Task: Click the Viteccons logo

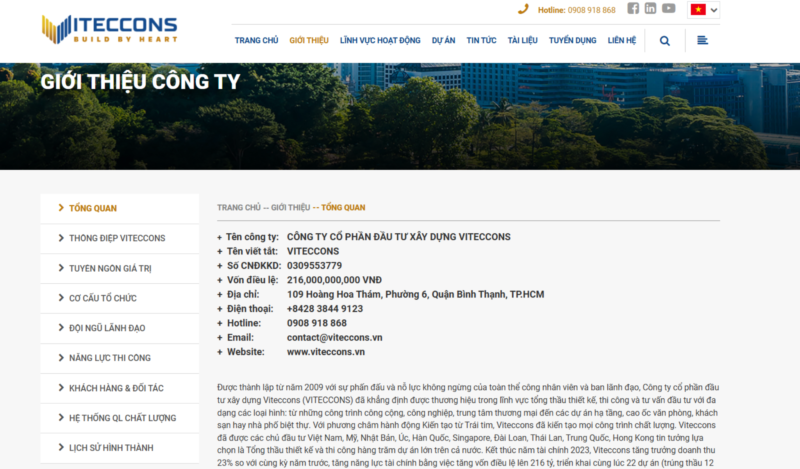Action: click(110, 29)
